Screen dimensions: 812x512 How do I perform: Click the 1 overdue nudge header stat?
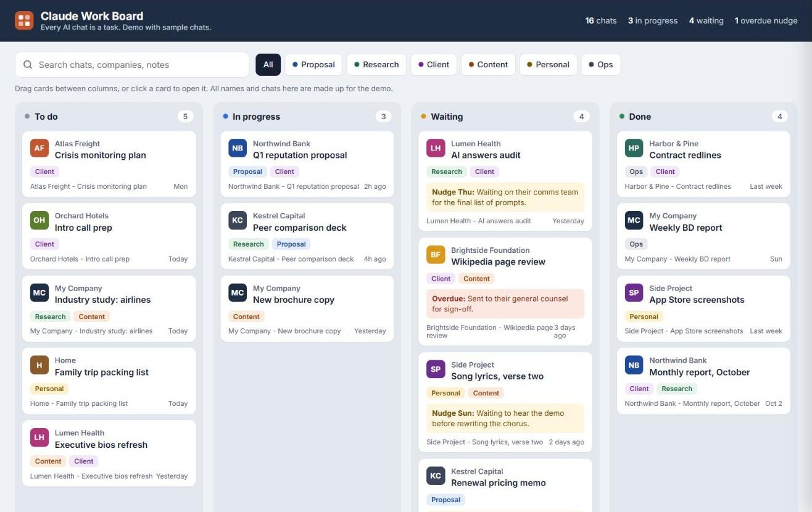pos(766,20)
